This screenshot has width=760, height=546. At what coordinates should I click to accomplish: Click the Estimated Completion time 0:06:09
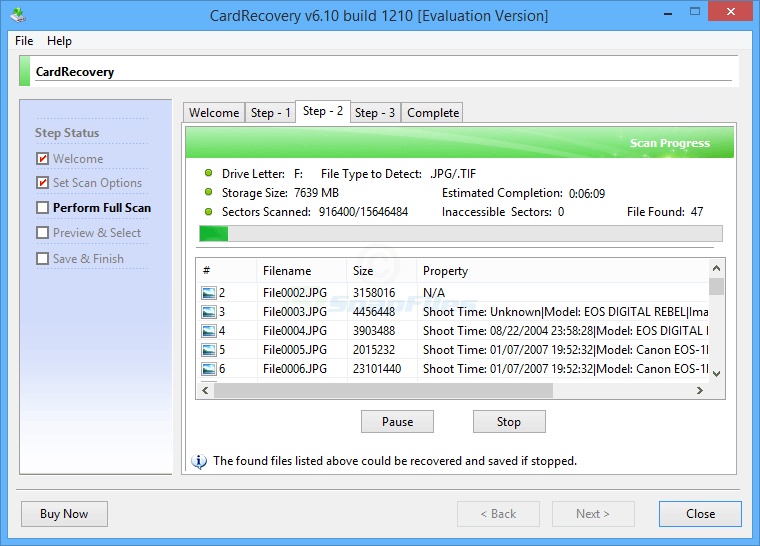587,194
